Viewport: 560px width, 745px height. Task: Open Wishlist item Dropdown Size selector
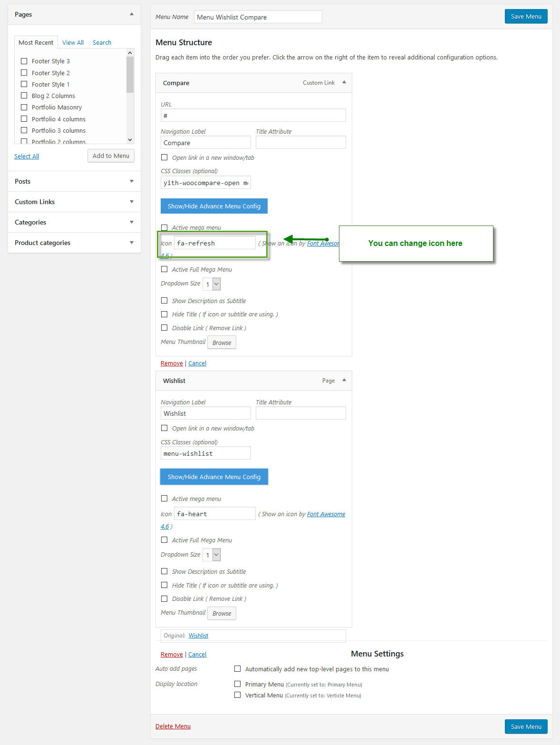212,555
